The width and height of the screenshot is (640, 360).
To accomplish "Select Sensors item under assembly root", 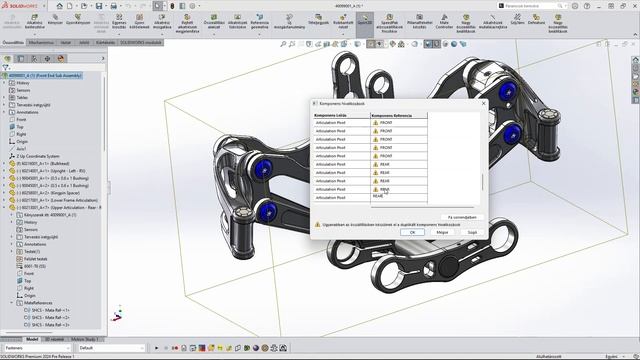I will (20, 90).
